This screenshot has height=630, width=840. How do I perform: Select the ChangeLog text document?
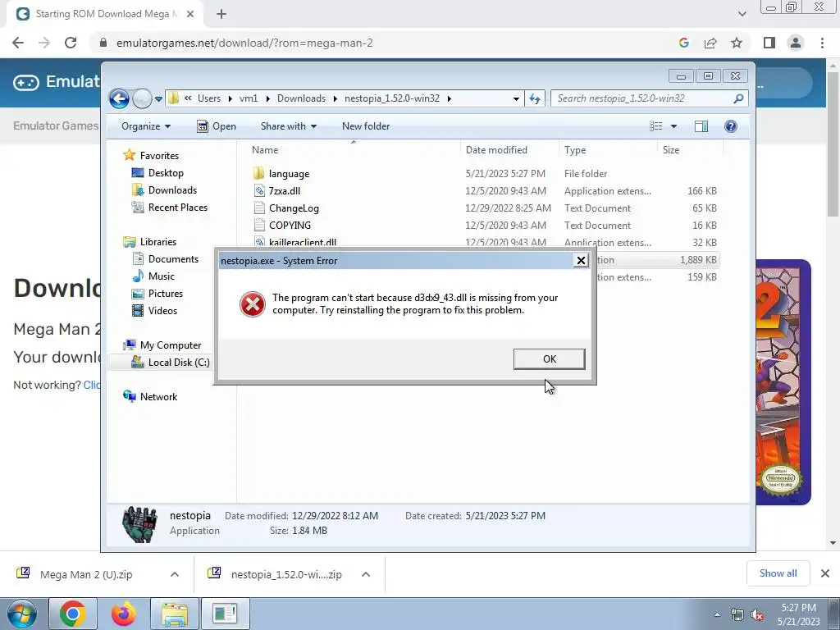tap(294, 208)
